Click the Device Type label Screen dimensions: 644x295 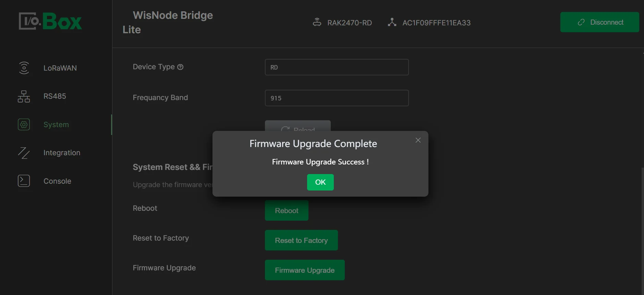154,67
